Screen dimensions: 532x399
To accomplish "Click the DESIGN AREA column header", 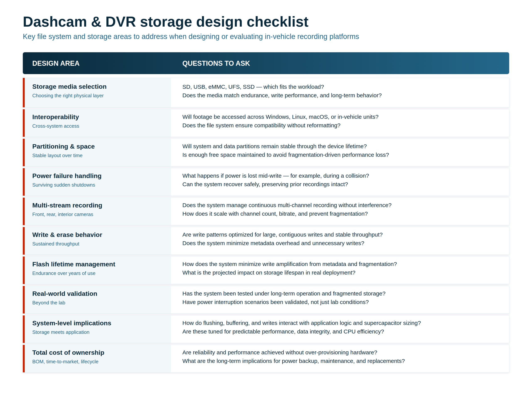I will (x=56, y=63).
